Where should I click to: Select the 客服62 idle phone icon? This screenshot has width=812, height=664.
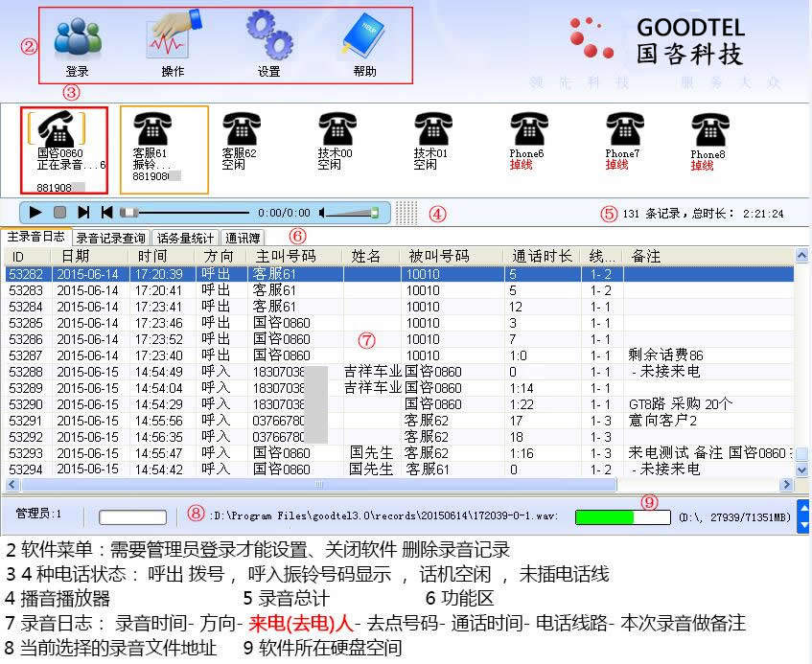(x=242, y=128)
